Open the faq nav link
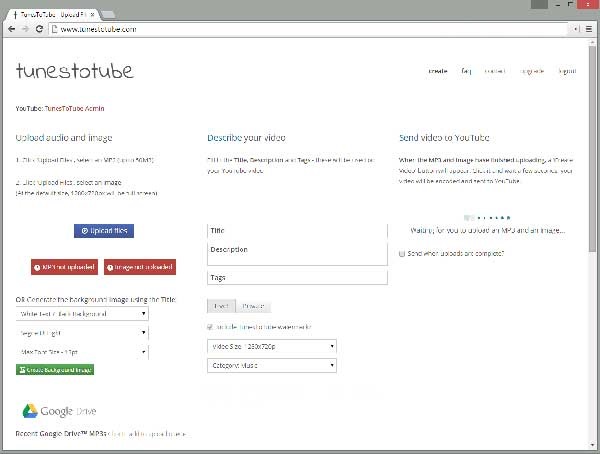This screenshot has width=600, height=454. pos(466,71)
